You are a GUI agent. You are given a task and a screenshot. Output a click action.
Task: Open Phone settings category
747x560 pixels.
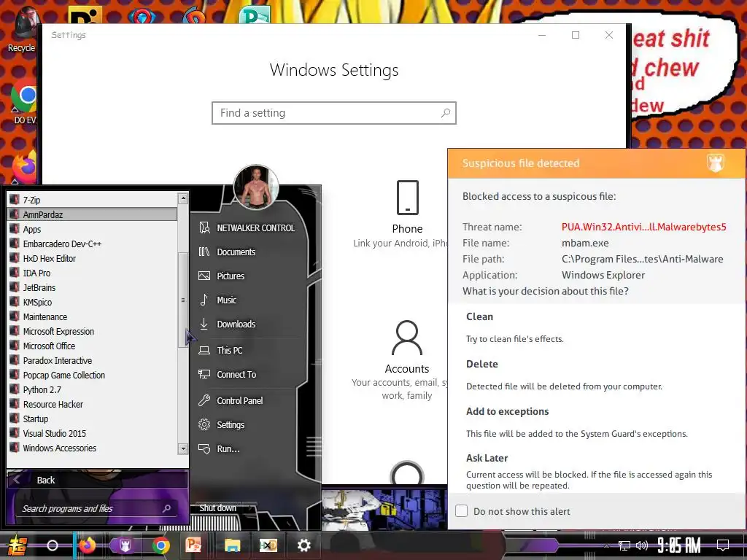(x=407, y=214)
